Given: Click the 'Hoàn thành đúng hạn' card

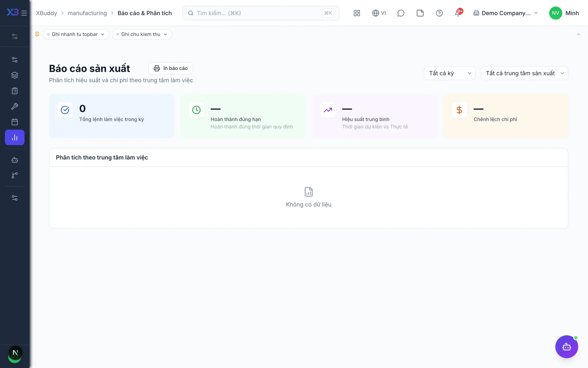Looking at the screenshot, I should point(243,116).
